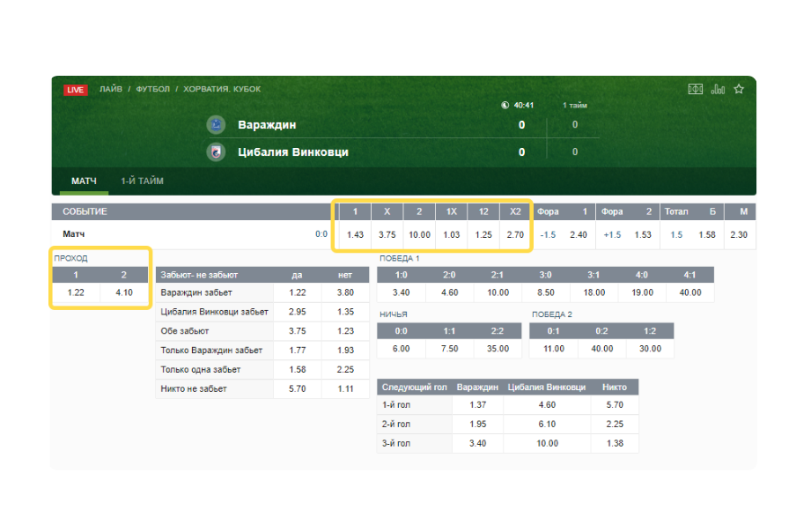Open the field view icon in header
The image size is (811, 532).
coord(695,89)
